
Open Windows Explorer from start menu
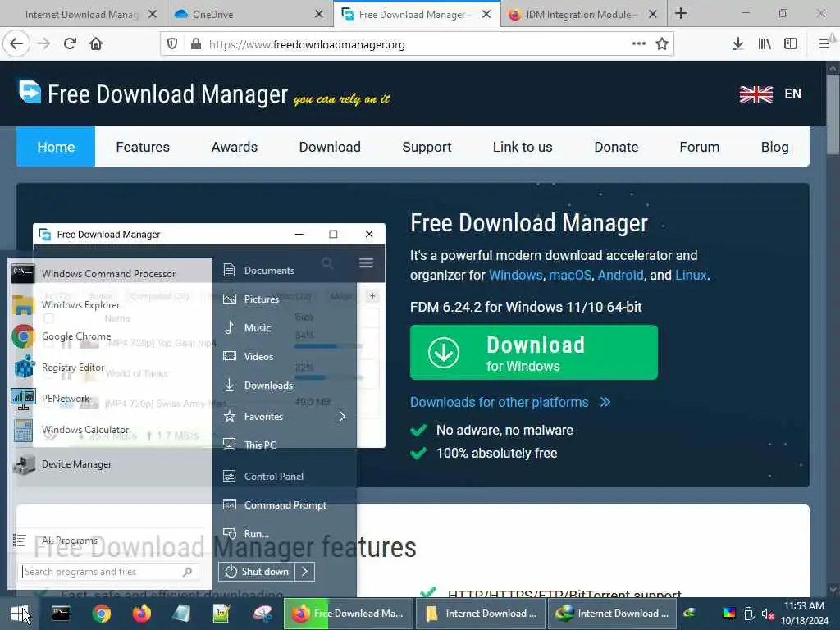pyautogui.click(x=110, y=305)
